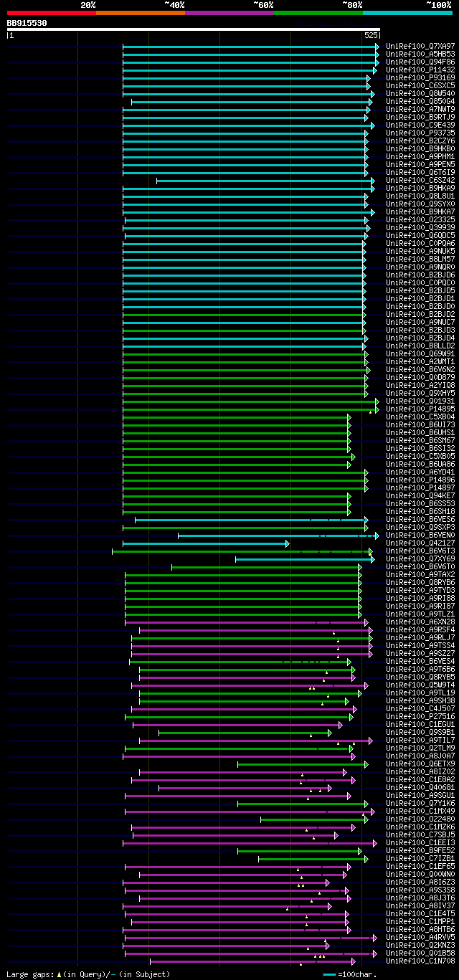Select label UniRef100_A9NUC7
The image size is (459, 980).
click(x=420, y=322)
